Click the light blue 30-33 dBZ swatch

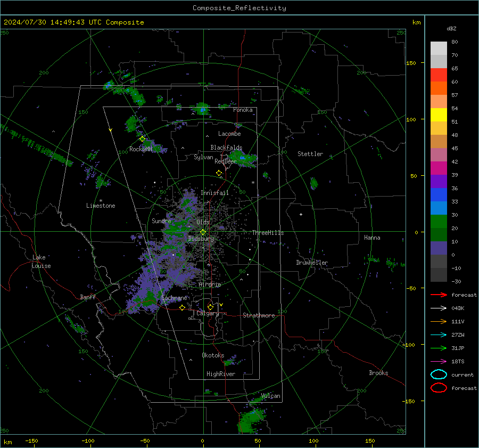(x=439, y=208)
